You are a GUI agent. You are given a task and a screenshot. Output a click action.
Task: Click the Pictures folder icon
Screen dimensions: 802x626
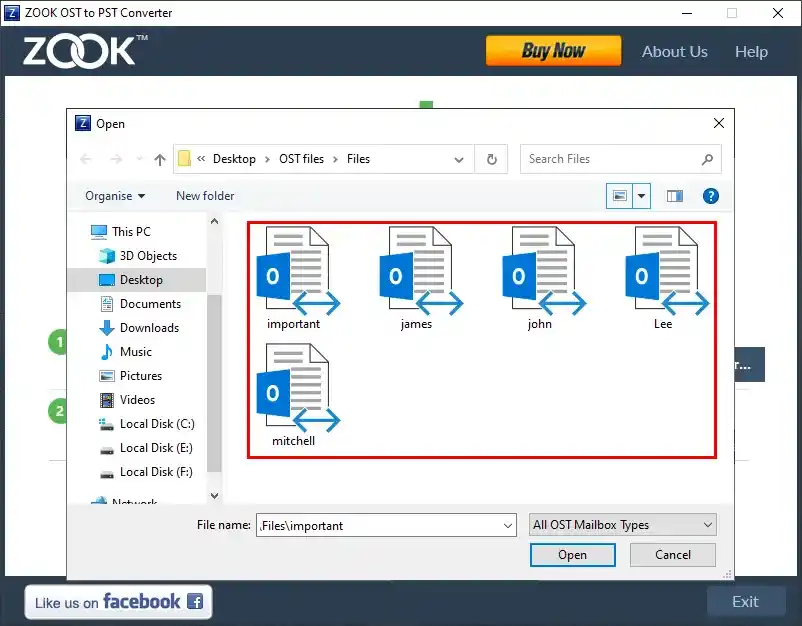pyautogui.click(x=107, y=376)
